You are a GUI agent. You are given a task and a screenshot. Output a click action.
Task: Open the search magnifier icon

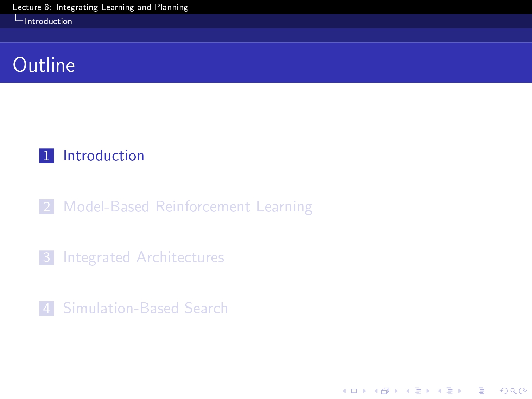pos(513,391)
